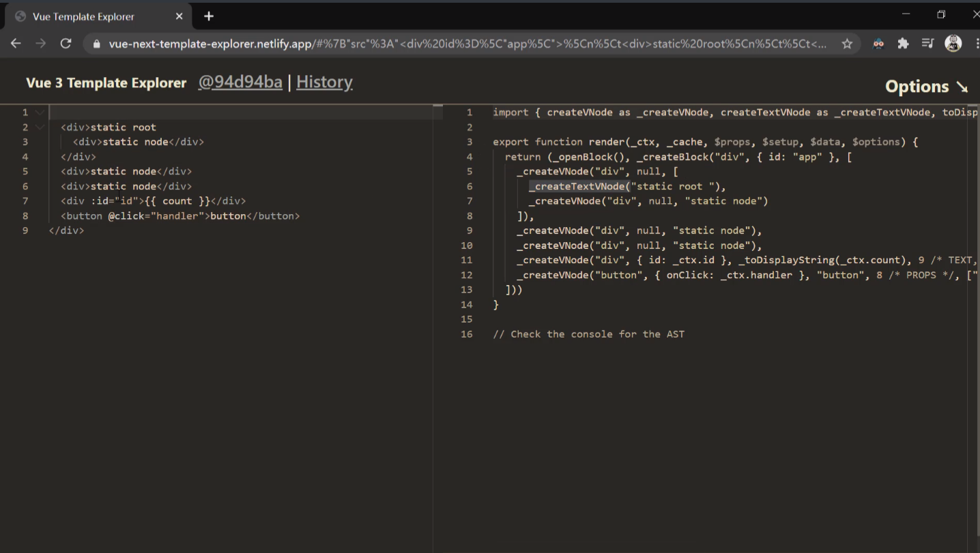Bookmark this page with the star

tap(847, 44)
